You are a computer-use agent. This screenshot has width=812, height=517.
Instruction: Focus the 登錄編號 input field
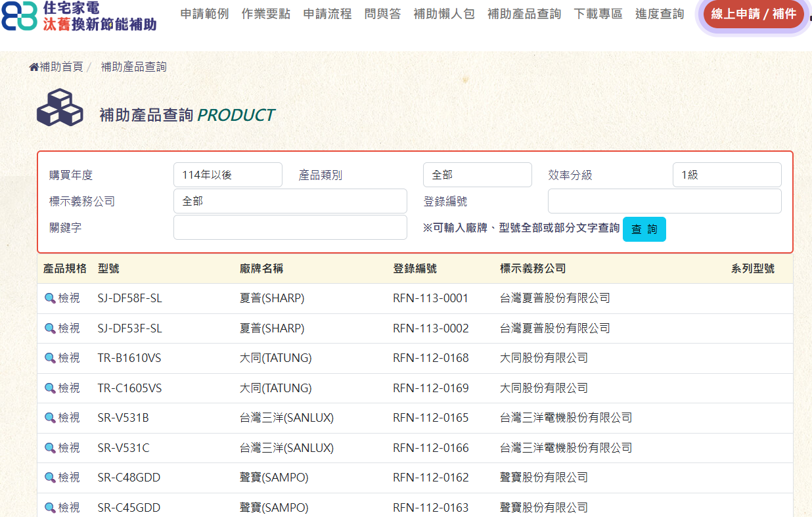pyautogui.click(x=665, y=201)
